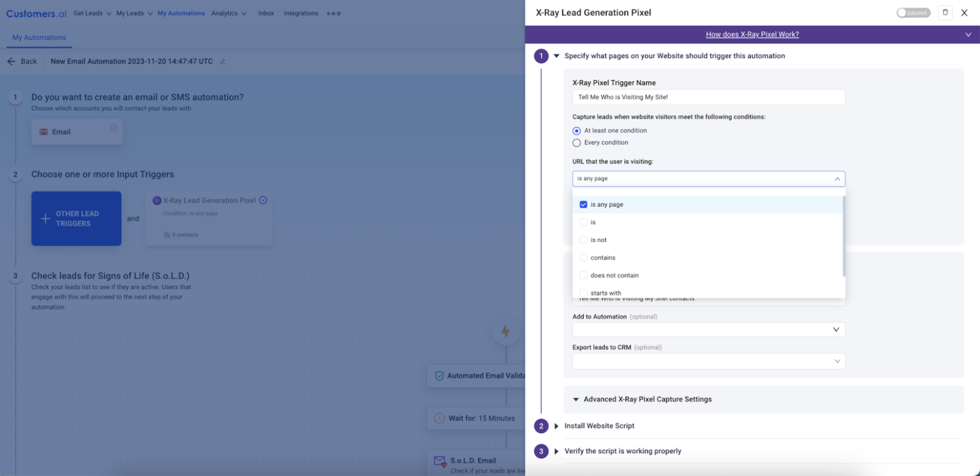
Task: Open the Export leads to CRM dropdown
Action: tap(708, 361)
